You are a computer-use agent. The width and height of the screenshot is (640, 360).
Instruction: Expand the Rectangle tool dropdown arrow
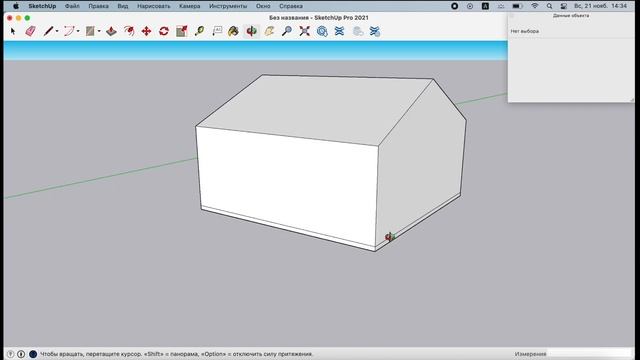(99, 31)
